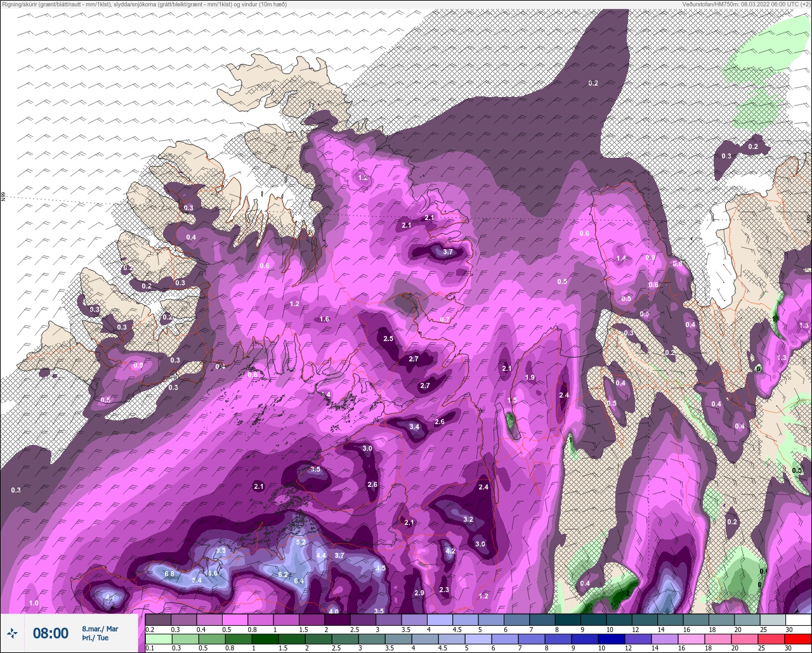
Task: Click the 2.5 precipitation value on the map
Action: (x=389, y=339)
